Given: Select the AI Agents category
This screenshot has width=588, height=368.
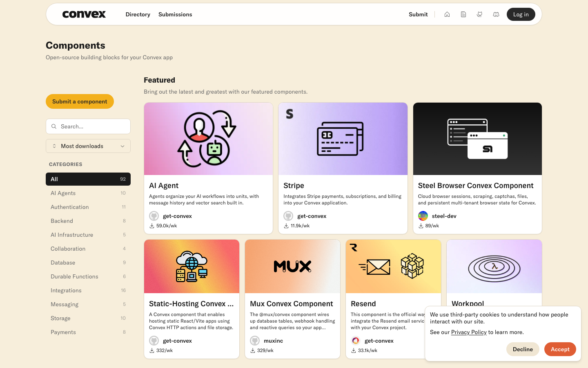Looking at the screenshot, I should (88, 193).
